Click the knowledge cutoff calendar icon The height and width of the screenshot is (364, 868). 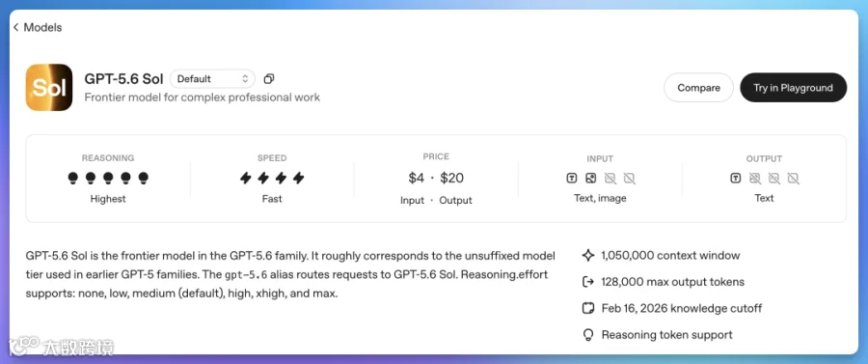tap(588, 308)
